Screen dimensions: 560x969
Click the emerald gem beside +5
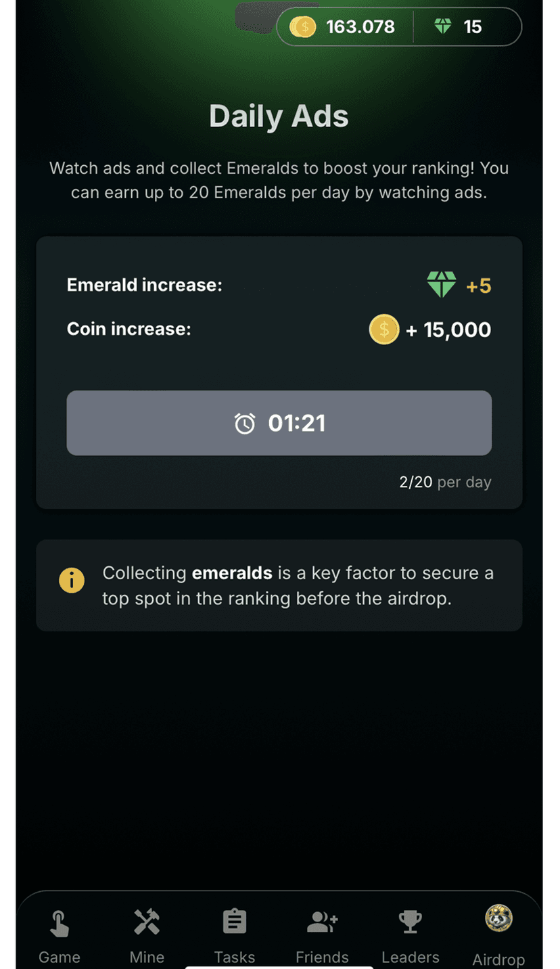coord(442,285)
